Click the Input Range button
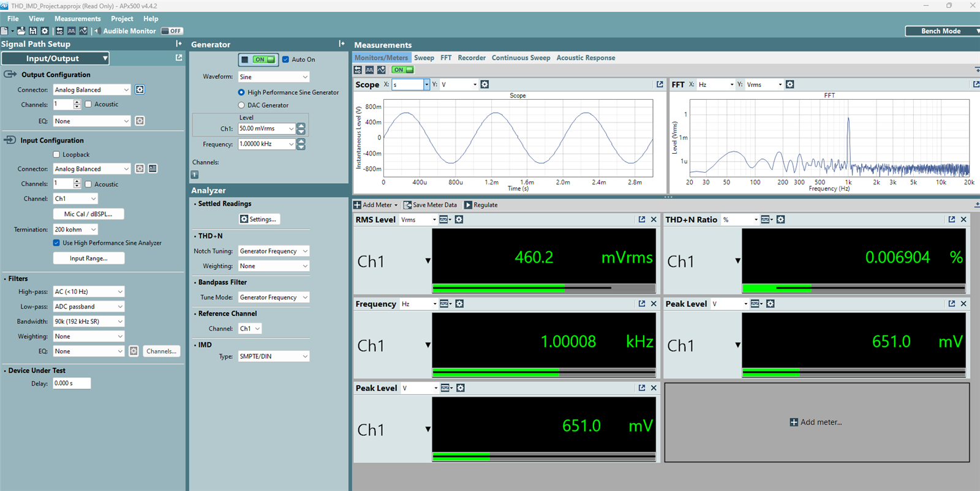The width and height of the screenshot is (980, 491). click(x=88, y=258)
